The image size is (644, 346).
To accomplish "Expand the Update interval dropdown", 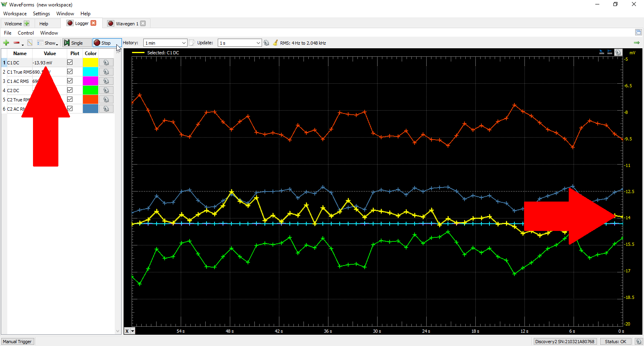I will [240, 43].
